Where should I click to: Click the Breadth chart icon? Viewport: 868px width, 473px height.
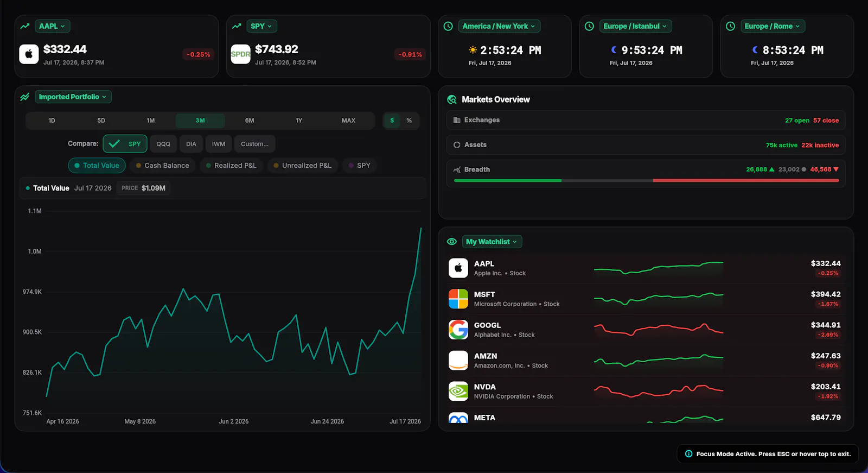point(457,169)
